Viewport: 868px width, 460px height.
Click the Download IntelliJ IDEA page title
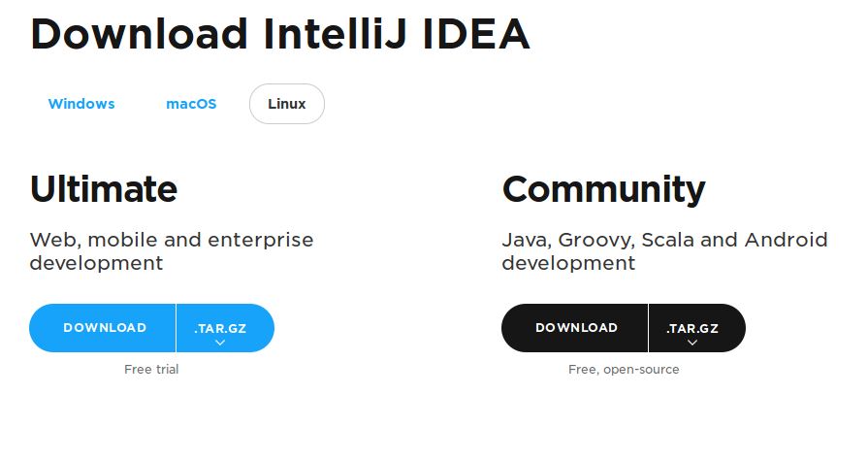coord(279,34)
